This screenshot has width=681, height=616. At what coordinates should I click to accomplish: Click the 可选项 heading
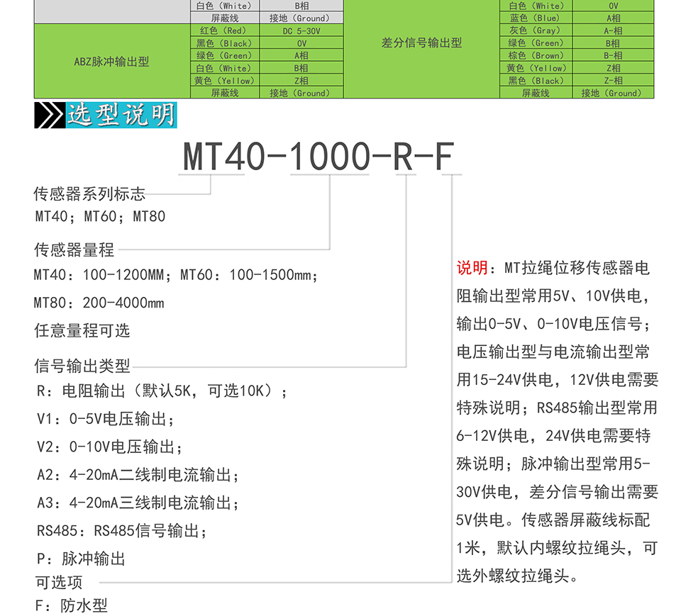[x=57, y=582]
